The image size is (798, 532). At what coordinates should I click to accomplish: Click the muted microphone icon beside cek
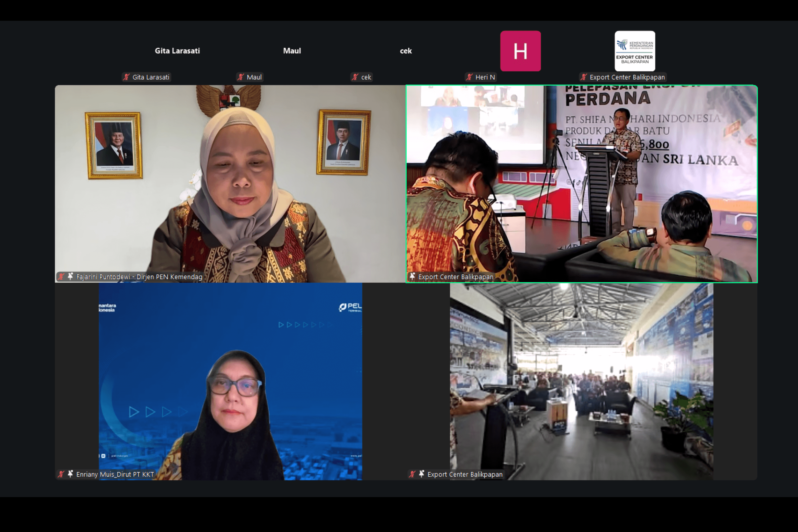(x=355, y=77)
